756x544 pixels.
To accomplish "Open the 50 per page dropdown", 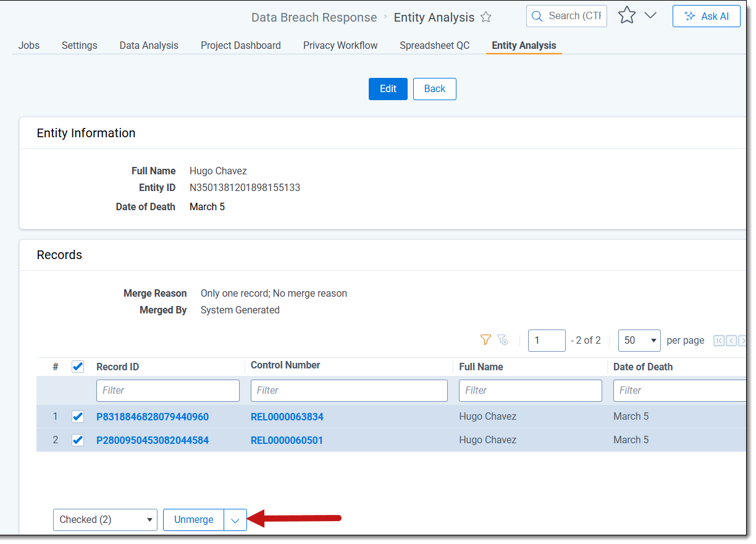I will 639,341.
